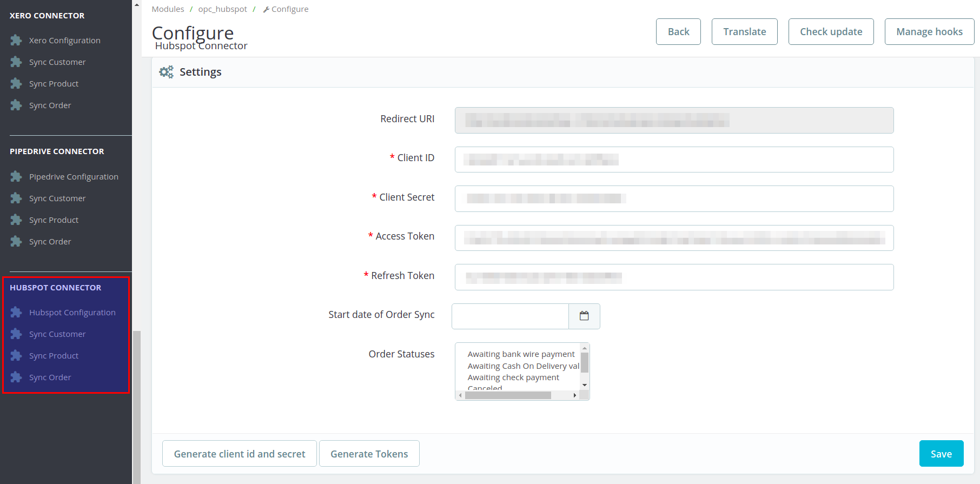
Task: Focus the Access Token field
Action: tap(674, 238)
